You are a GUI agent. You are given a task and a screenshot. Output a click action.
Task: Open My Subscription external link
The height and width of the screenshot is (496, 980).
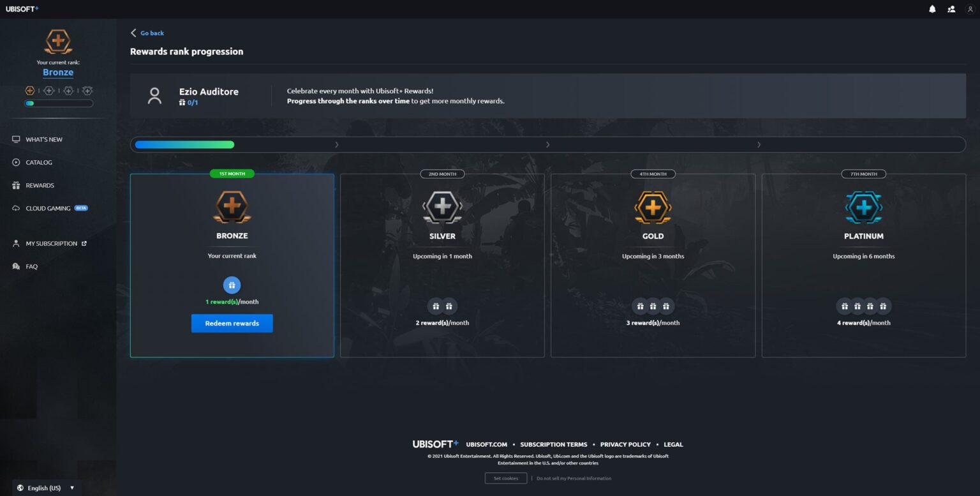pos(51,243)
